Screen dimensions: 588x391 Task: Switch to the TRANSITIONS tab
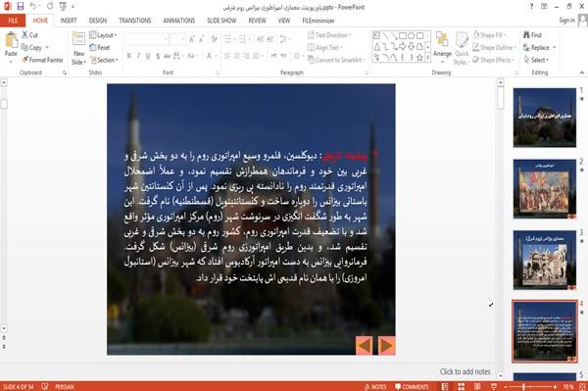point(135,21)
